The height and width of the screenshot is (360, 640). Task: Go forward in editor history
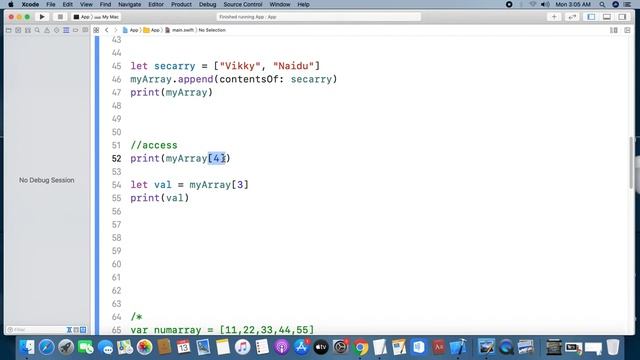point(116,30)
